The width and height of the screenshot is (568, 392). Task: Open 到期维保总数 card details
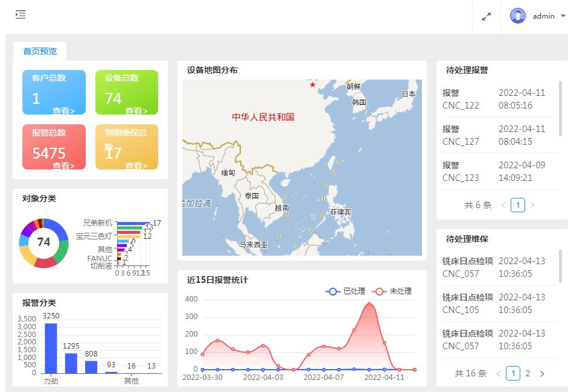point(136,166)
